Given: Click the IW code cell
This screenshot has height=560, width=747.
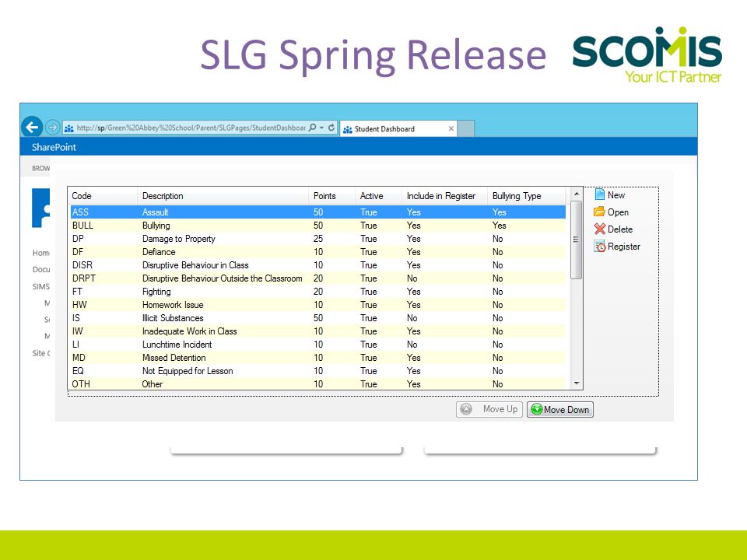Looking at the screenshot, I should pos(77,331).
